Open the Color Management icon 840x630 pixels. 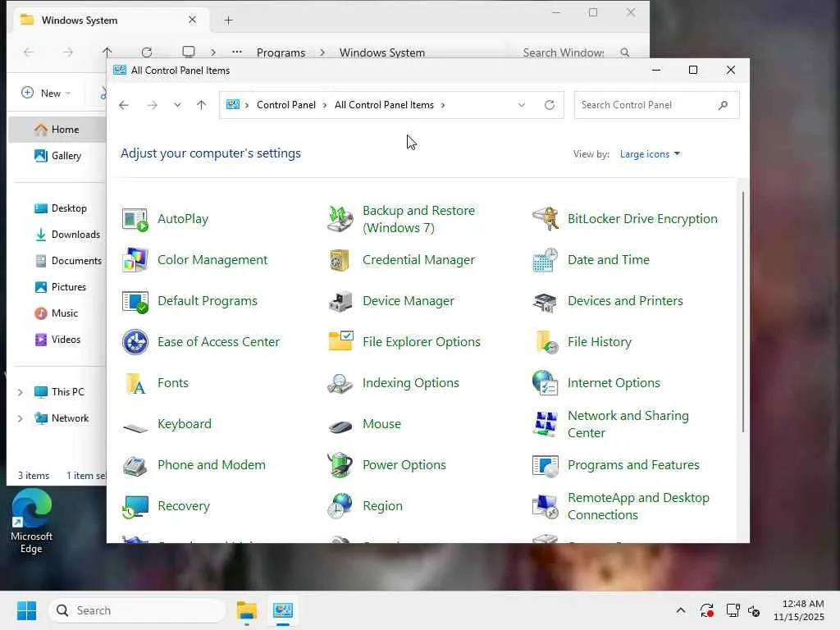point(135,260)
